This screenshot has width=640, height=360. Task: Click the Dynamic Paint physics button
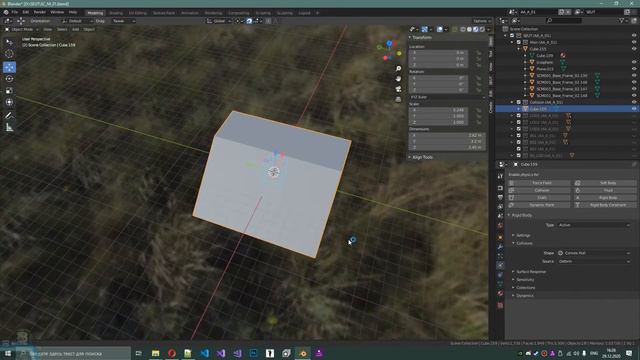tap(539, 205)
